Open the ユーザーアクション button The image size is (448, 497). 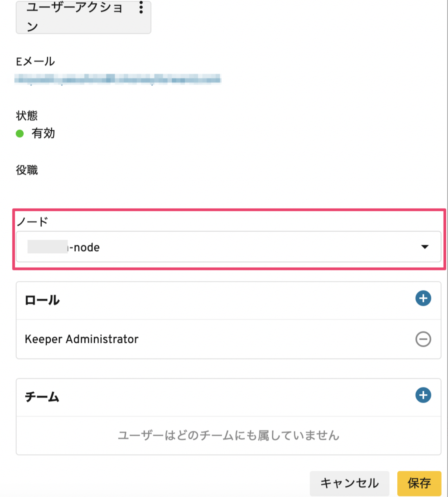[83, 17]
